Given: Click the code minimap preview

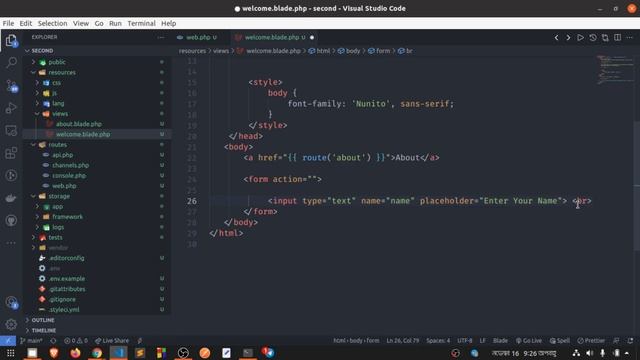Looking at the screenshot, I should point(616,69).
